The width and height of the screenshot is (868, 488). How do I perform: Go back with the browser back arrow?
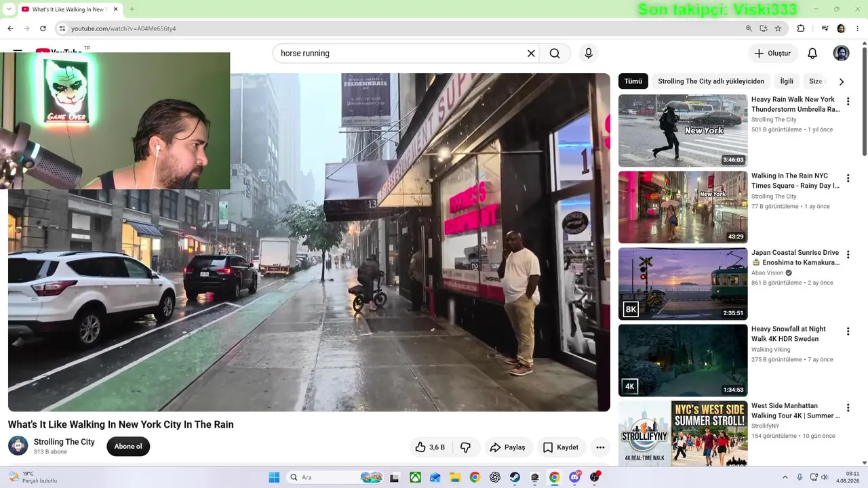(10, 28)
